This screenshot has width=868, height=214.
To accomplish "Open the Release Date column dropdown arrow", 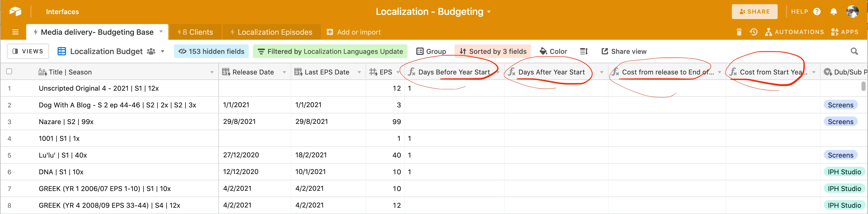I will (x=284, y=72).
